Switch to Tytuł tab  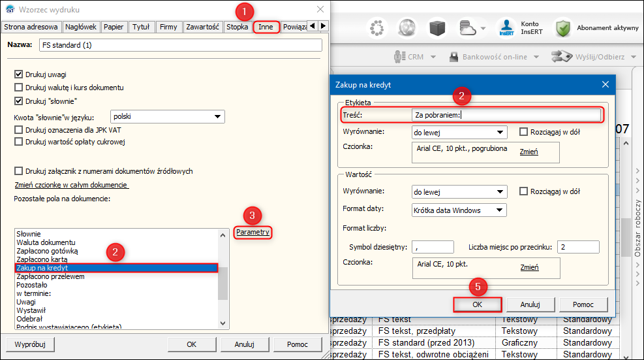141,27
